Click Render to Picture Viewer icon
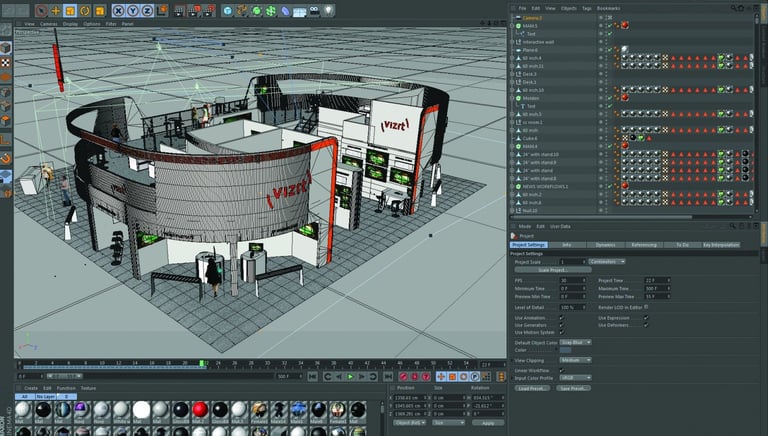This screenshot has height=436, width=768. 194,10
